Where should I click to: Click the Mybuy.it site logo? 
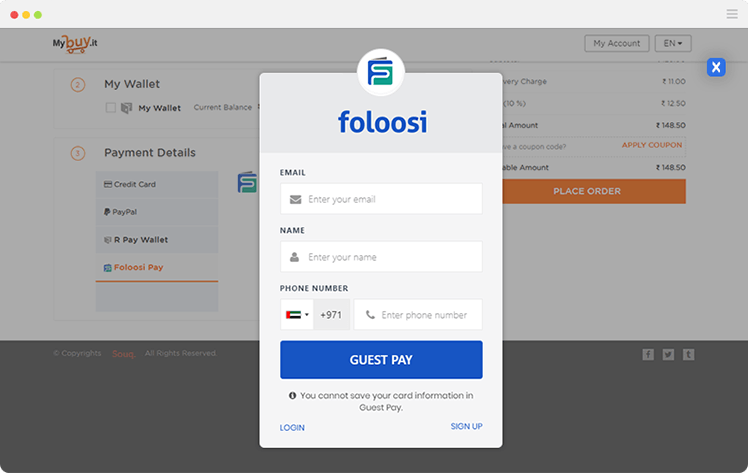[75, 44]
